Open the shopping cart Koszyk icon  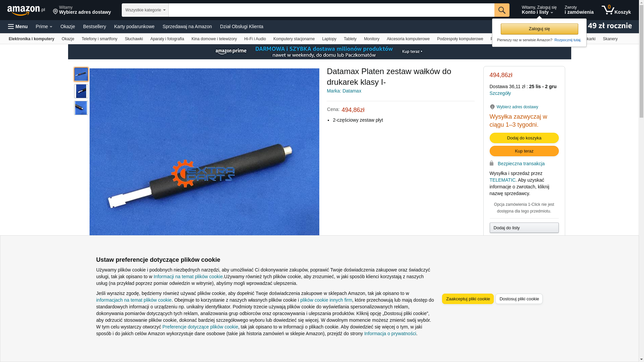pos(616,10)
